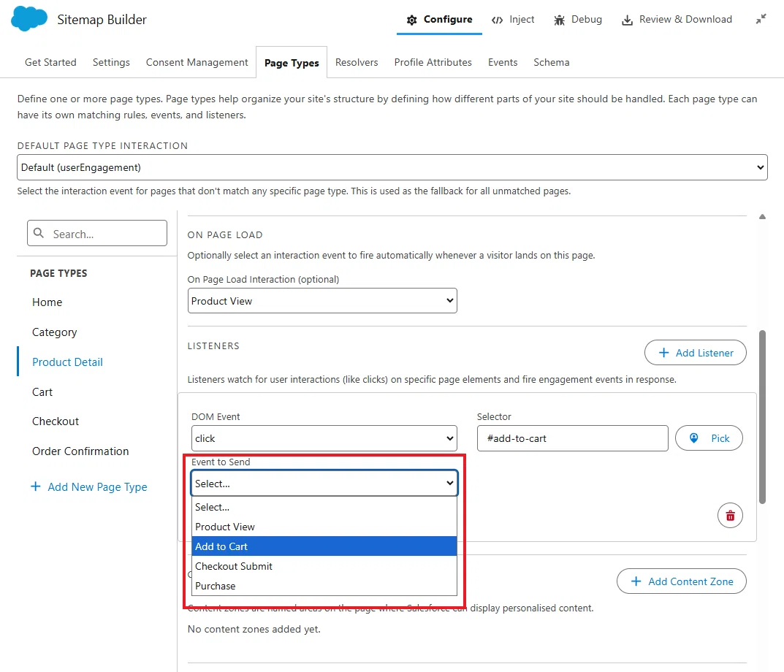This screenshot has height=672, width=784.
Task: Click the Configure gear icon
Action: coord(411,20)
